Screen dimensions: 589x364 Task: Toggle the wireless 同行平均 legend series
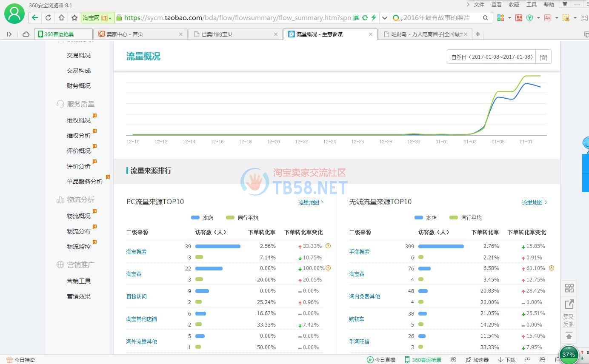pyautogui.click(x=466, y=218)
